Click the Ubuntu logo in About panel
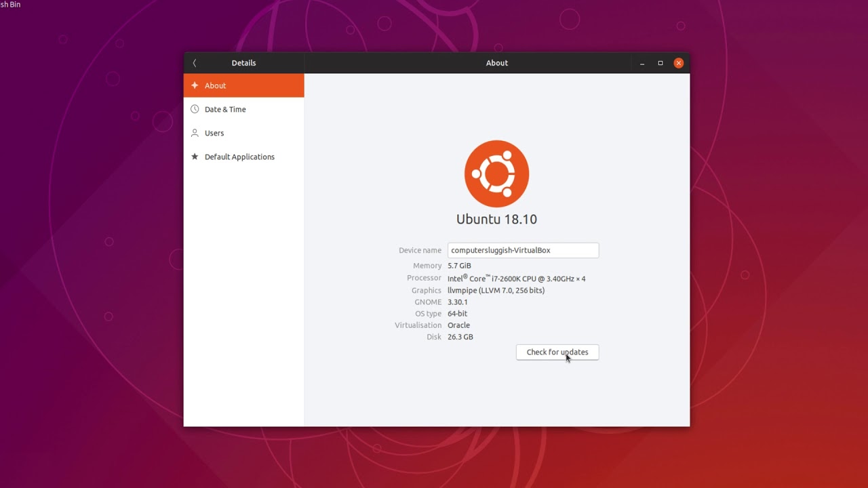 pyautogui.click(x=496, y=174)
